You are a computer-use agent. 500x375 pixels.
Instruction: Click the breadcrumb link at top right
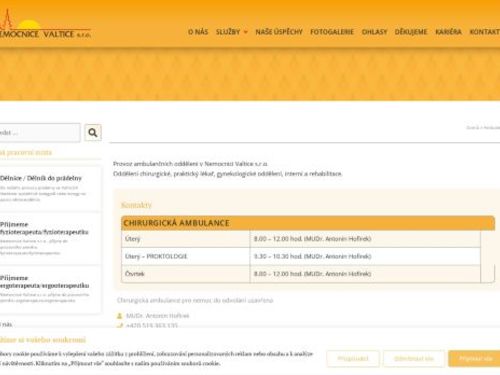tap(483, 128)
